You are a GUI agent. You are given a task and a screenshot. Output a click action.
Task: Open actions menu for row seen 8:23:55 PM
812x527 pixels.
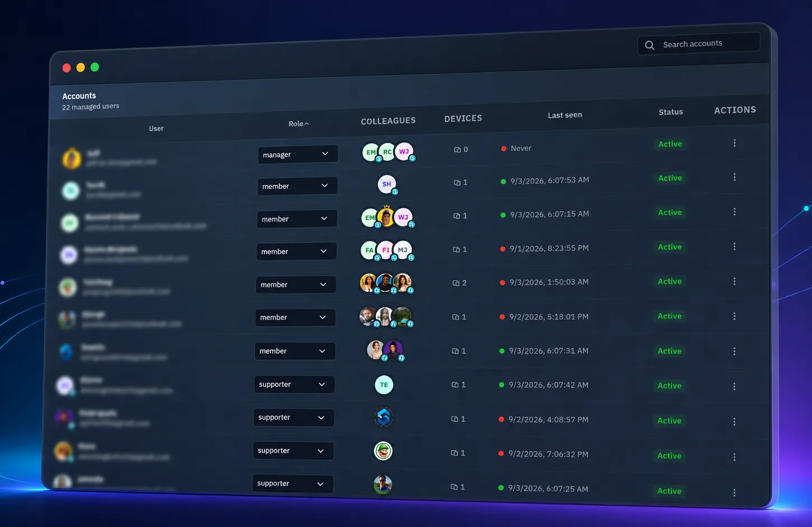click(x=735, y=246)
